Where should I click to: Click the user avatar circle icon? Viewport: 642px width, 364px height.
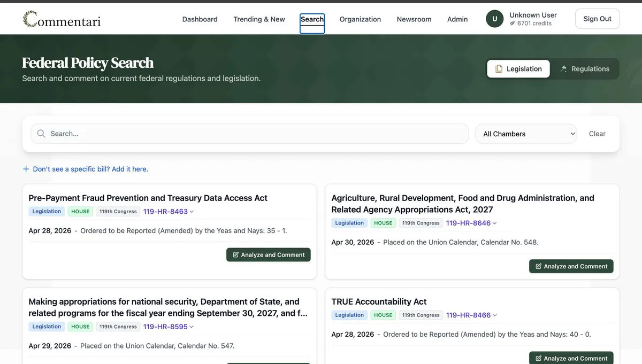(x=494, y=19)
